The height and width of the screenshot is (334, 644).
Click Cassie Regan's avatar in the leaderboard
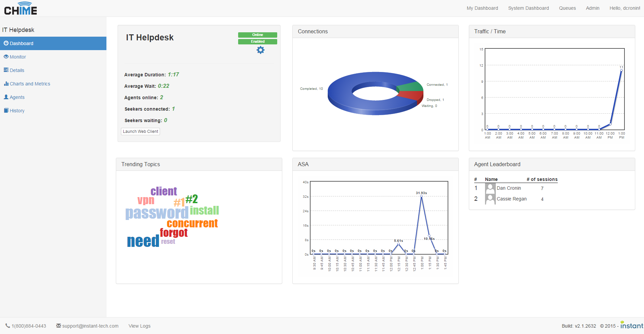(490, 199)
